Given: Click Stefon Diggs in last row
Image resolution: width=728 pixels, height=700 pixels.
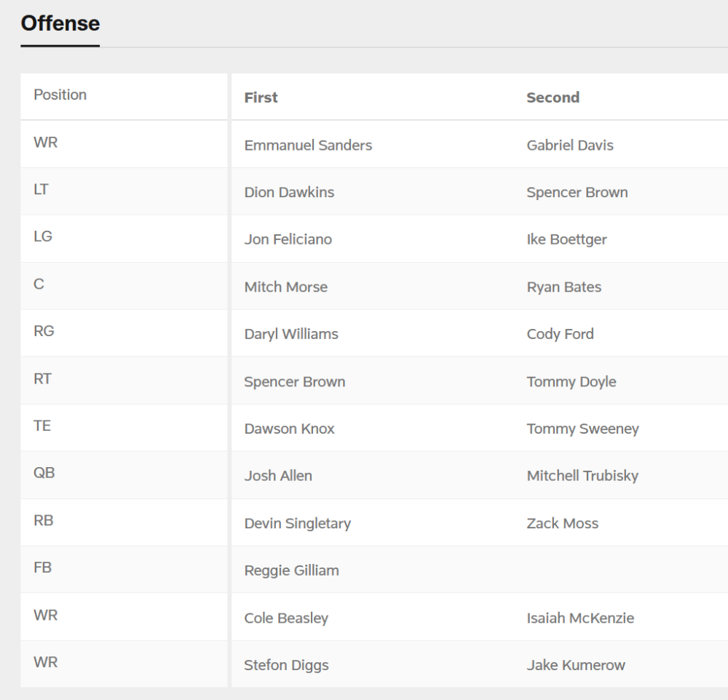Looking at the screenshot, I should click(x=286, y=665).
